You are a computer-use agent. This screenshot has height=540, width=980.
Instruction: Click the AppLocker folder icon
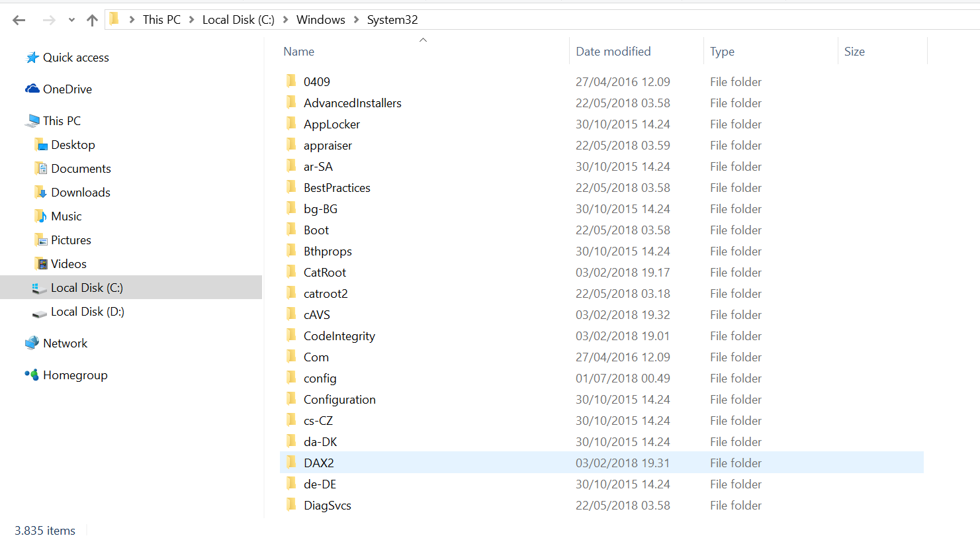(x=292, y=123)
